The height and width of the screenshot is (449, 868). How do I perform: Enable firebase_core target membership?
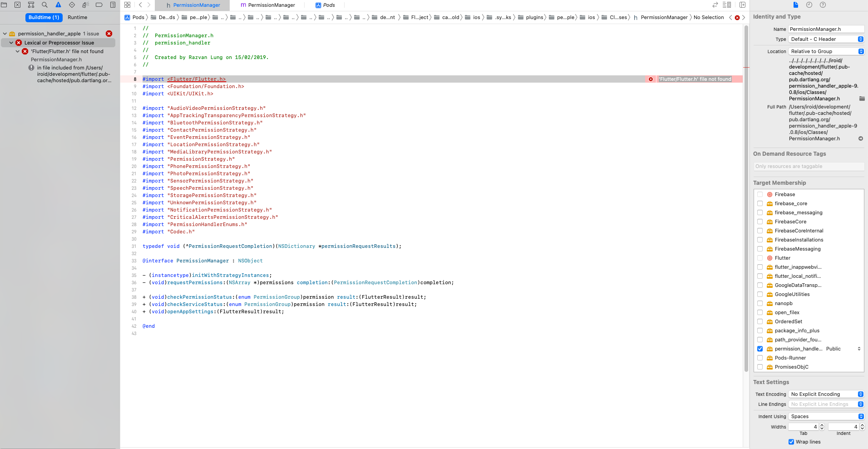(760, 203)
